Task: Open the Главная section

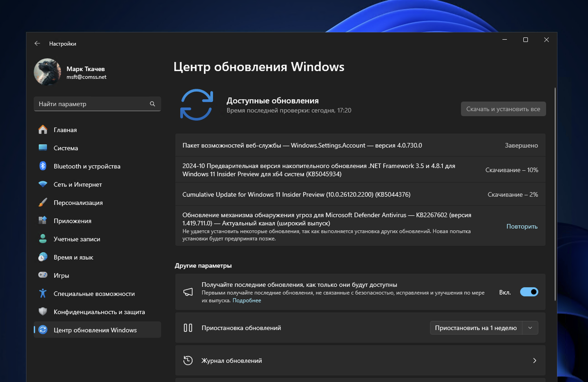Action: point(97,130)
